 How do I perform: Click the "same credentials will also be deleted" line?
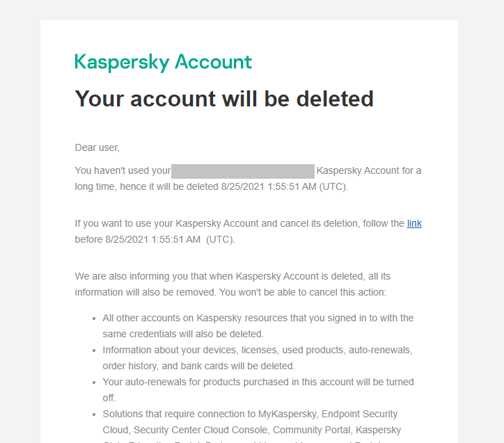click(x=182, y=334)
